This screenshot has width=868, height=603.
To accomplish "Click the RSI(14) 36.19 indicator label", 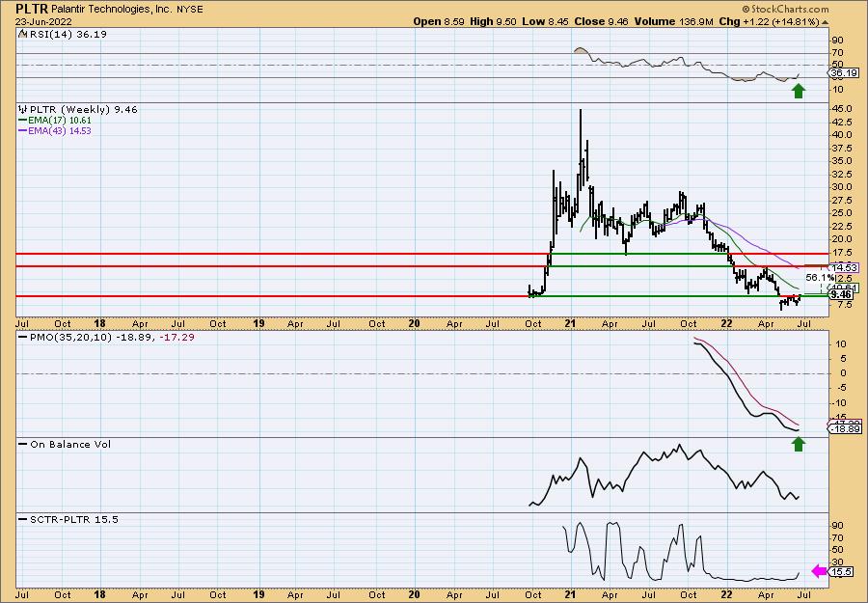I will 68,35.
